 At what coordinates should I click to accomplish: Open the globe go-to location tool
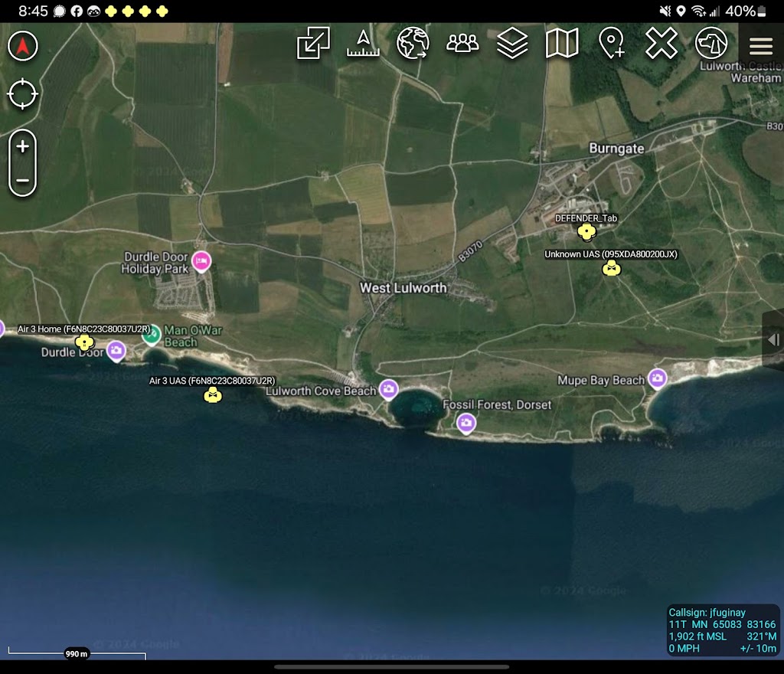point(413,43)
